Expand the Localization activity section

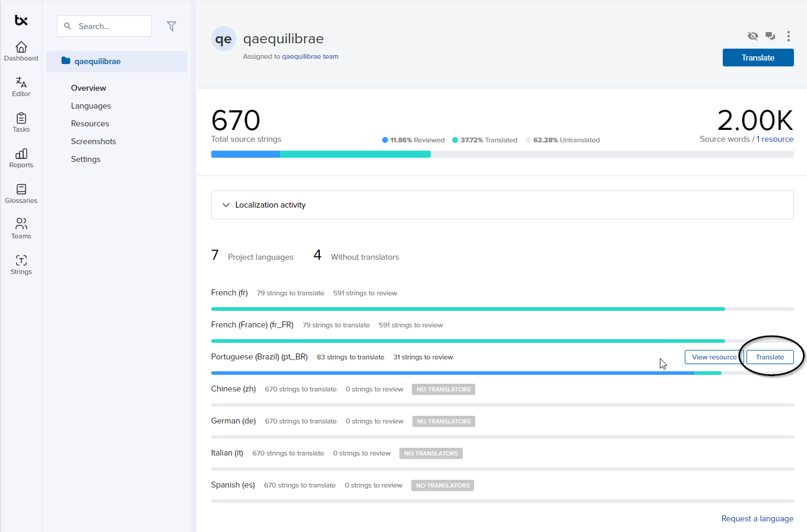pyautogui.click(x=226, y=205)
